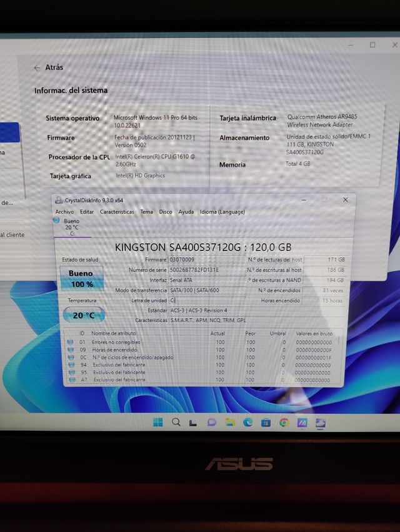Click the KINGSTON SA400S37120G : 120,0 GB title
This screenshot has height=532, width=400.
click(203, 247)
